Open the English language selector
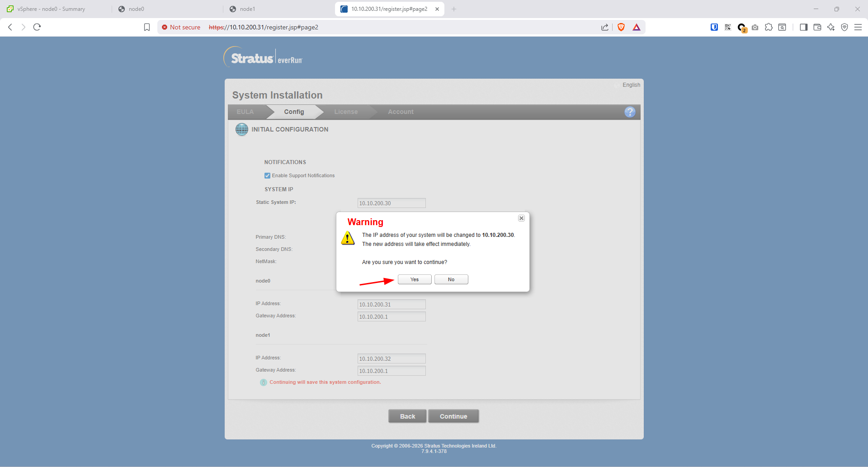The height and width of the screenshot is (467, 868). click(x=631, y=85)
